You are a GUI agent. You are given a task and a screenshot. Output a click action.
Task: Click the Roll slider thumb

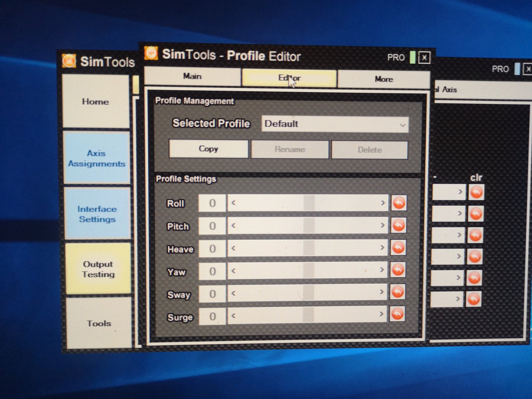(x=309, y=203)
